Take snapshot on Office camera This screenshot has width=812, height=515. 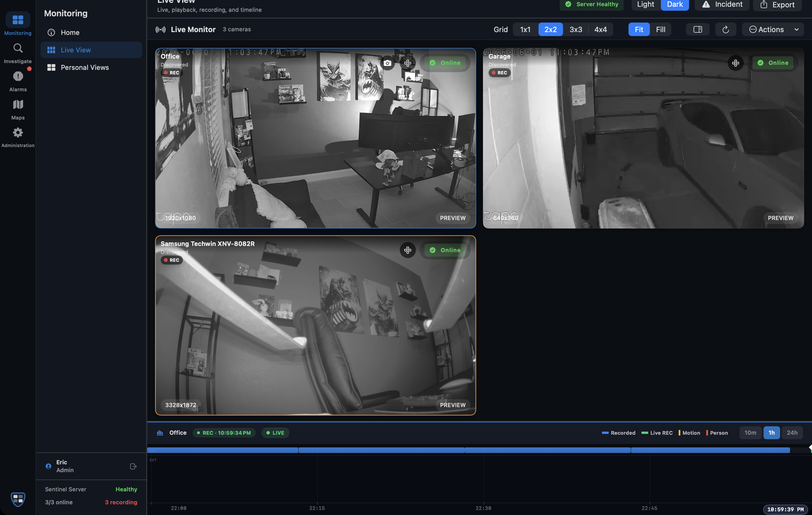tap(387, 63)
